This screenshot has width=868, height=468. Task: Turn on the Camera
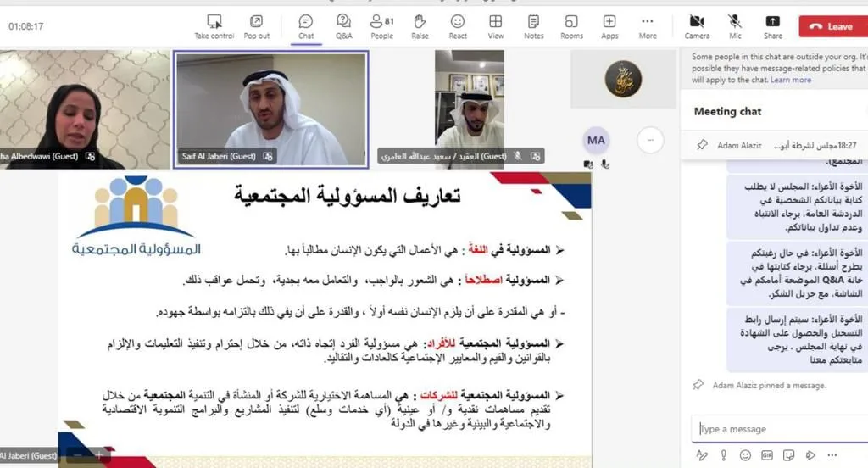(697, 25)
